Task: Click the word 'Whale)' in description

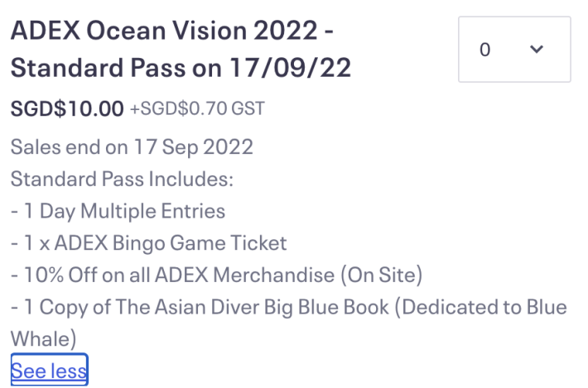Action: point(43,338)
